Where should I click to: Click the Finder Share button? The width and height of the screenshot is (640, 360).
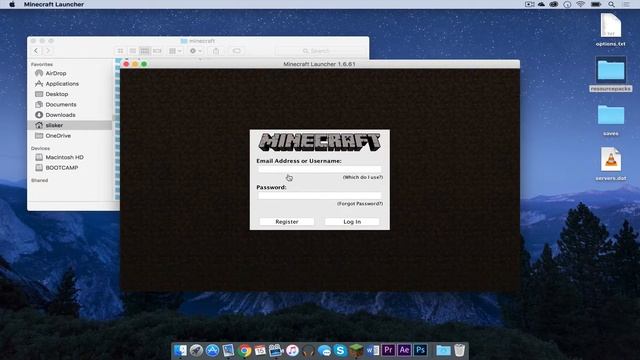[216, 51]
